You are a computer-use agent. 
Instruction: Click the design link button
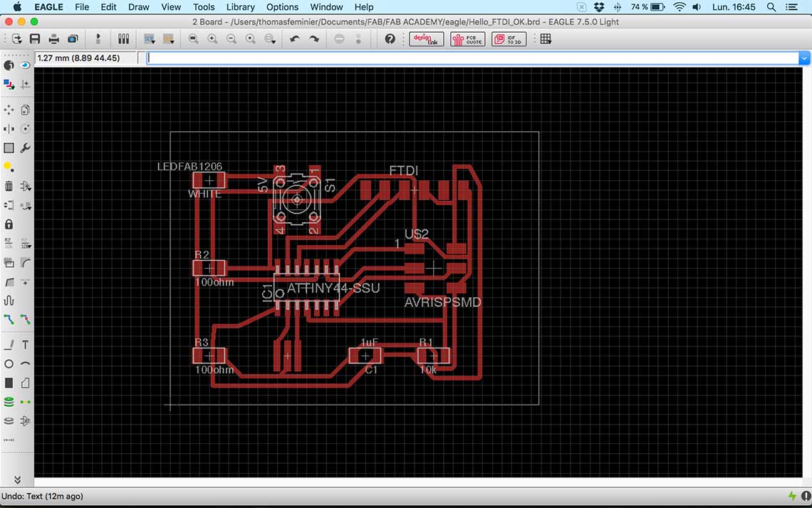click(426, 39)
